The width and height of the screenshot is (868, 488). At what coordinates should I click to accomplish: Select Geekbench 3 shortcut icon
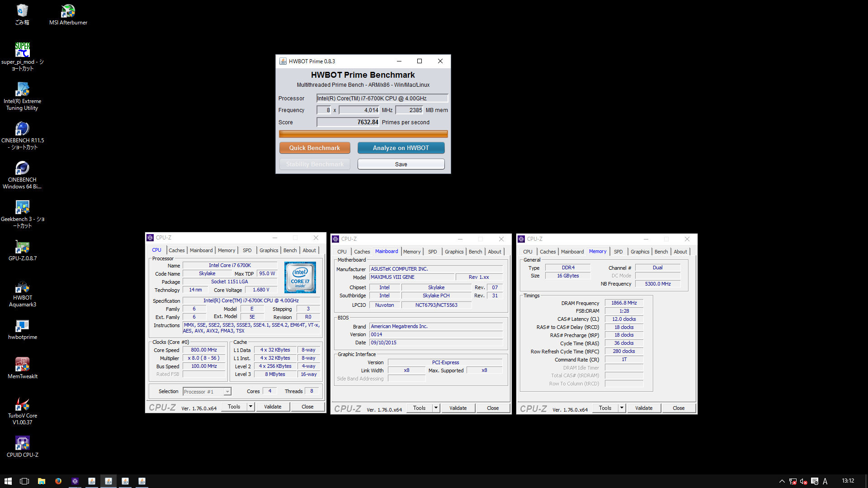(22, 214)
